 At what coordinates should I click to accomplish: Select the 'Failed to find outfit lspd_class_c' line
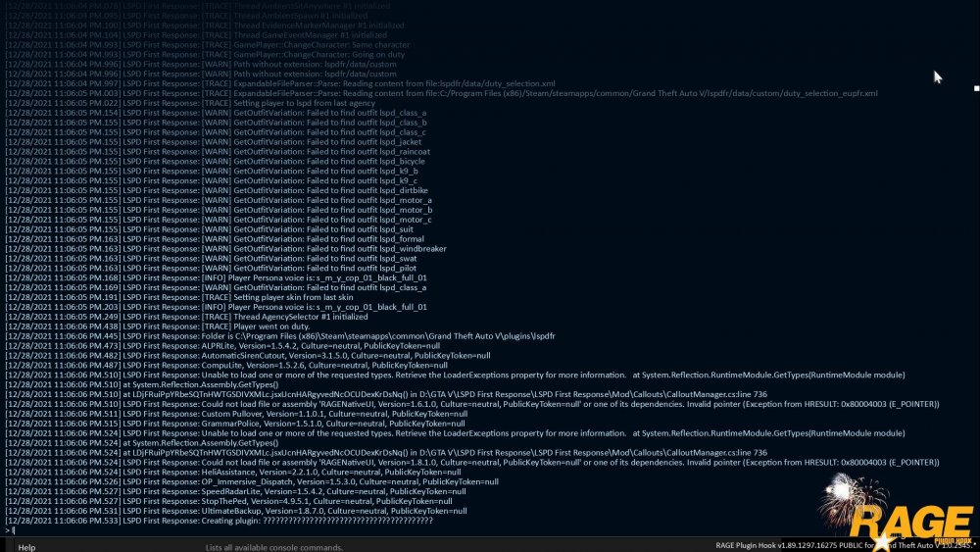coord(216,132)
